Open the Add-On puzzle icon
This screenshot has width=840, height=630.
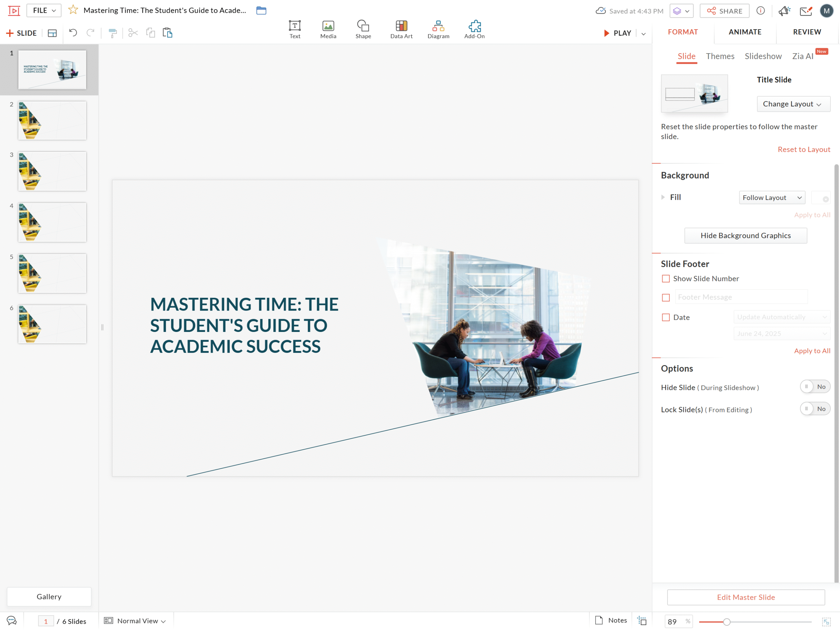click(474, 29)
